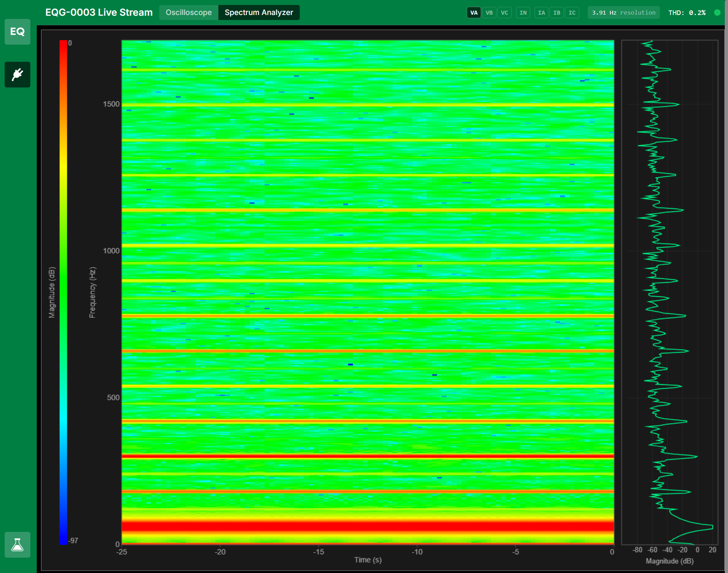Click the Time (s) axis title
The image size is (728, 573).
368,560
